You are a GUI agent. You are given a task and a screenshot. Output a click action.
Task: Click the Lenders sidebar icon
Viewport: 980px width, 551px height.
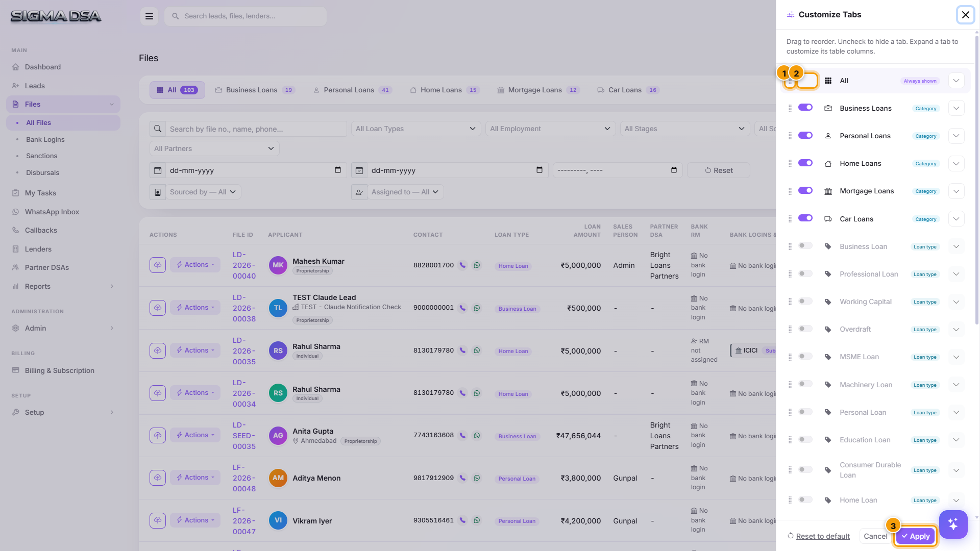pos(16,249)
